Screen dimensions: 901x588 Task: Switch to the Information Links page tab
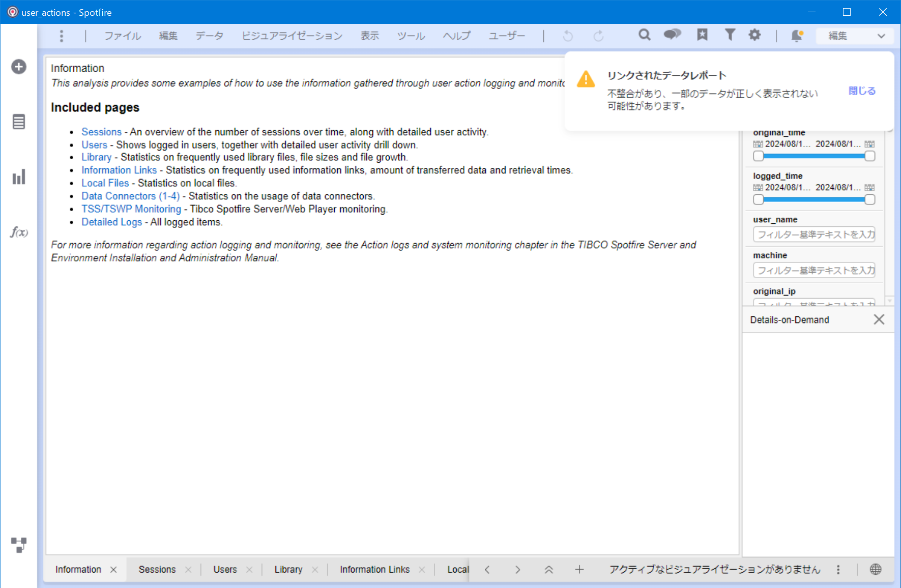[x=375, y=570]
